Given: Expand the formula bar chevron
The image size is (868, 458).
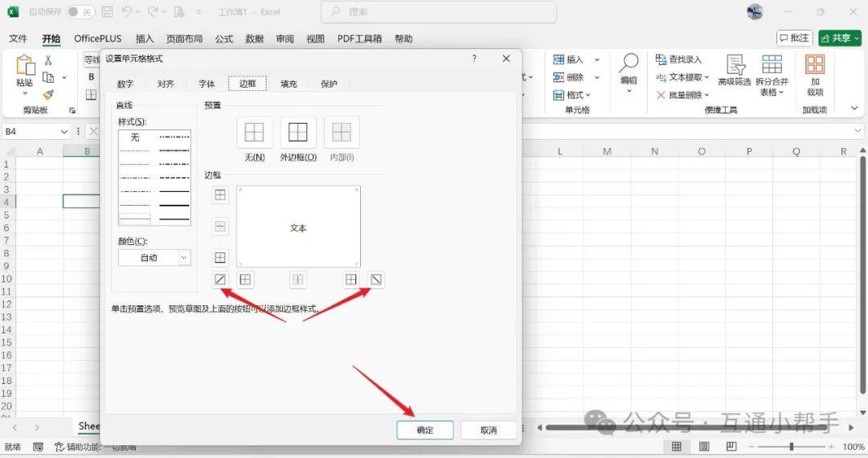Looking at the screenshot, I should [x=858, y=131].
